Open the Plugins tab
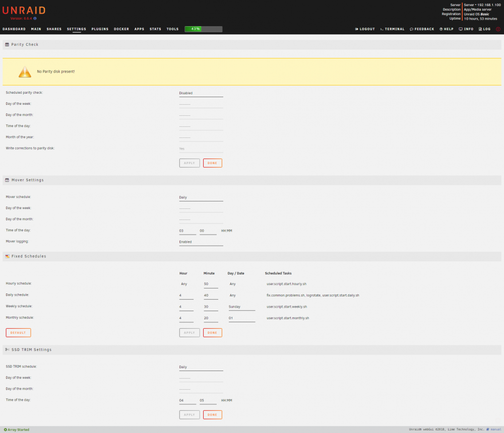504x433 pixels. click(100, 29)
